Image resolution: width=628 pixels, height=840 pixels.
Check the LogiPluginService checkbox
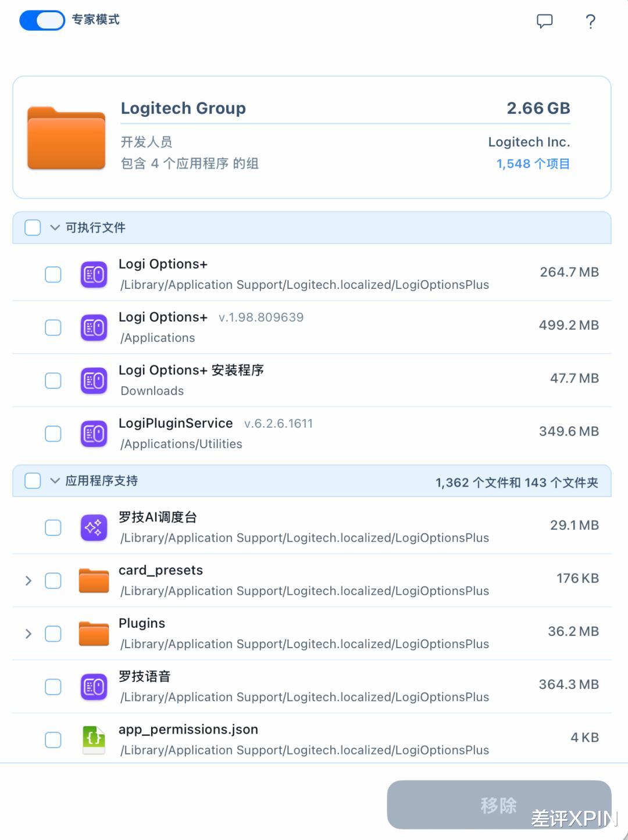53,434
